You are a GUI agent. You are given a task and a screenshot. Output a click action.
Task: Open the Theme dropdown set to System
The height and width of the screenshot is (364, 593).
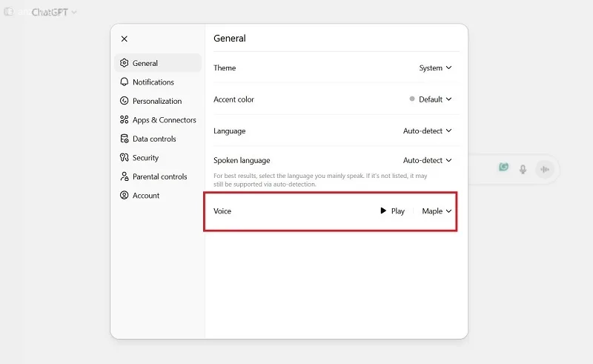pyautogui.click(x=435, y=68)
